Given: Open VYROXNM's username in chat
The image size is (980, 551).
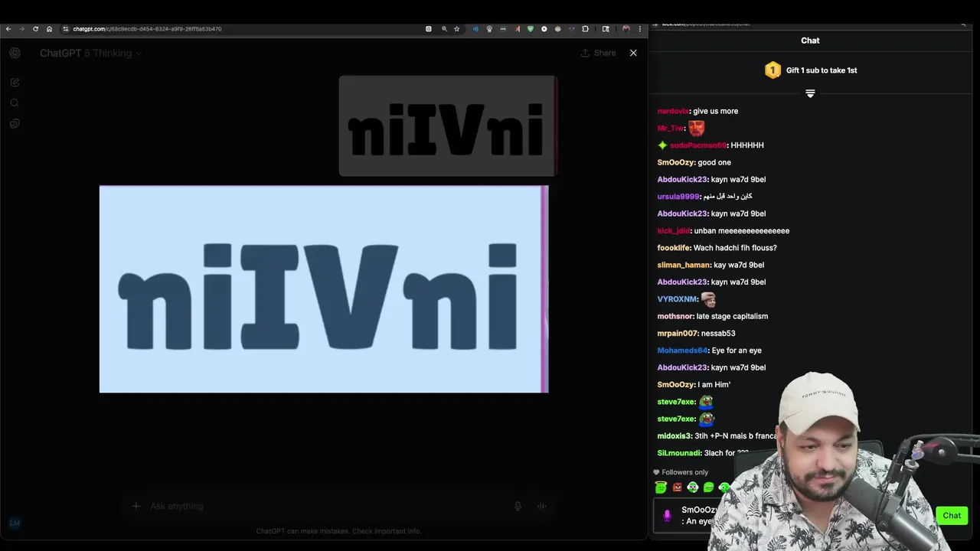Looking at the screenshot, I should [x=678, y=299].
